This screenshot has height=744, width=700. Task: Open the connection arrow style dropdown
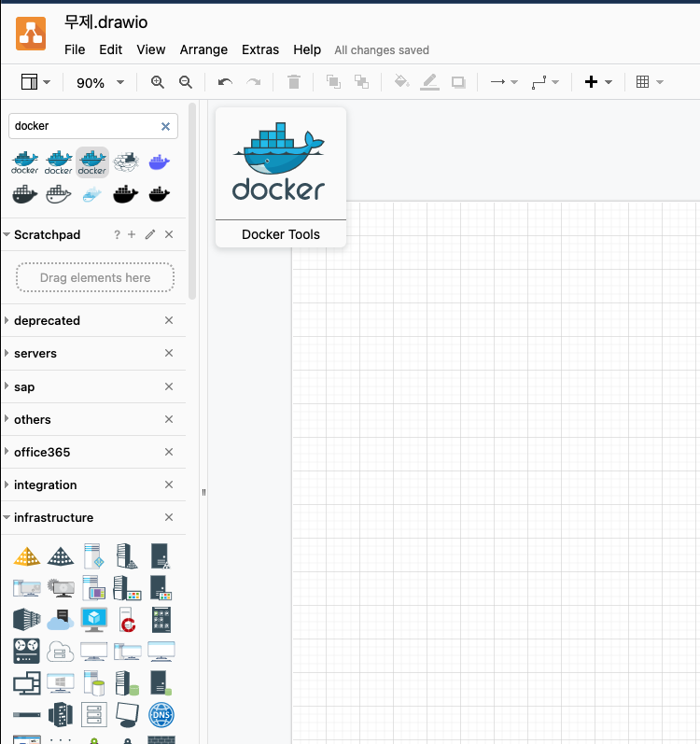point(504,82)
